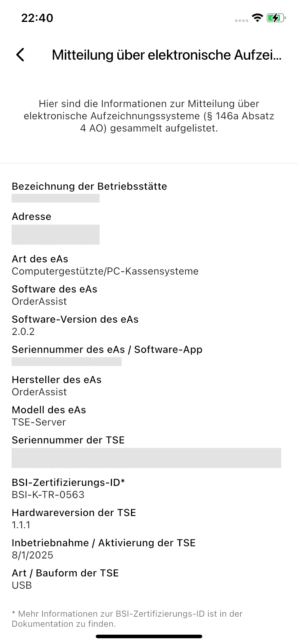Tap the BSI-Zertifizierungs-ID documentation footnote
298x644 pixels.
127,618
